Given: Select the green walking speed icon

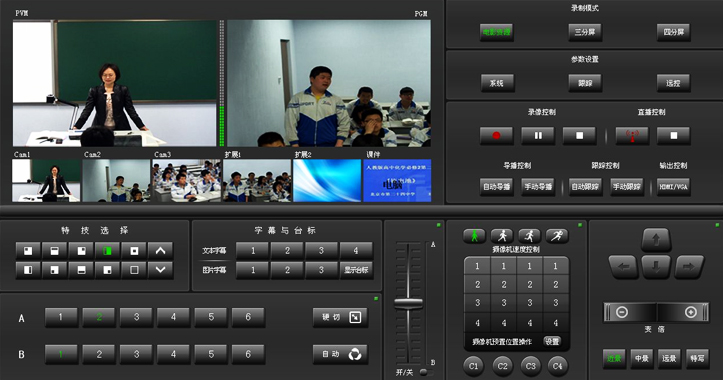Looking at the screenshot, I should 474,236.
